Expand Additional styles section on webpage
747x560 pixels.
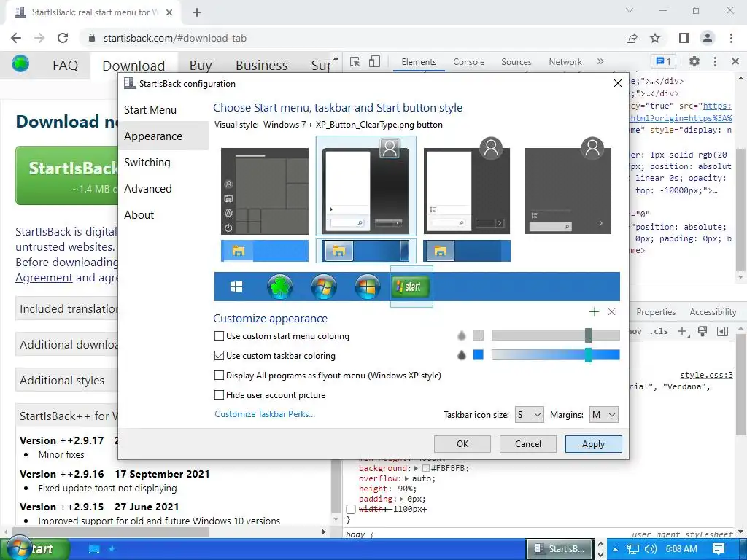point(66,381)
